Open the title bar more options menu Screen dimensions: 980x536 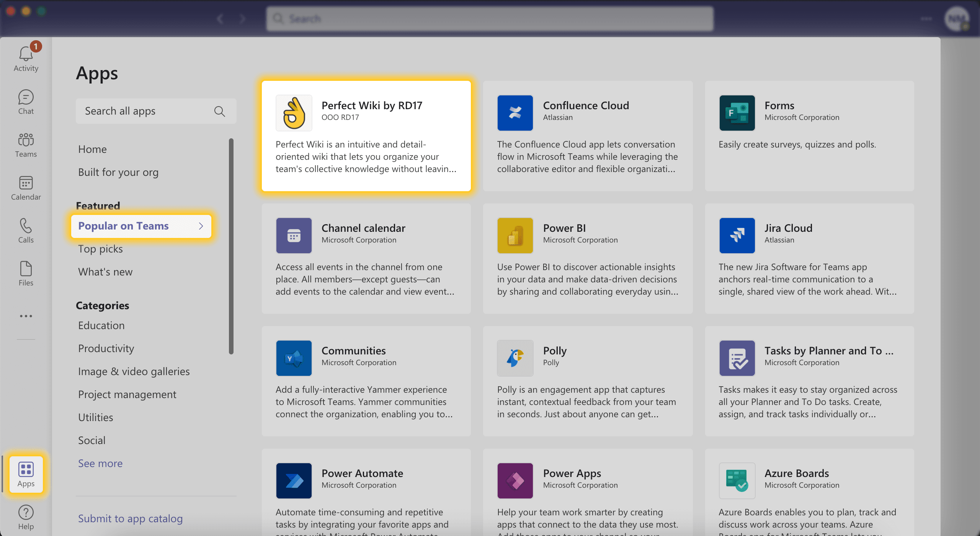tap(926, 19)
